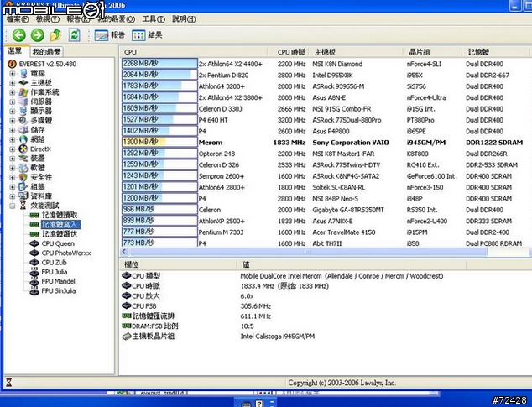
Task: Expand the 安全性 tree node
Action: tap(13, 177)
